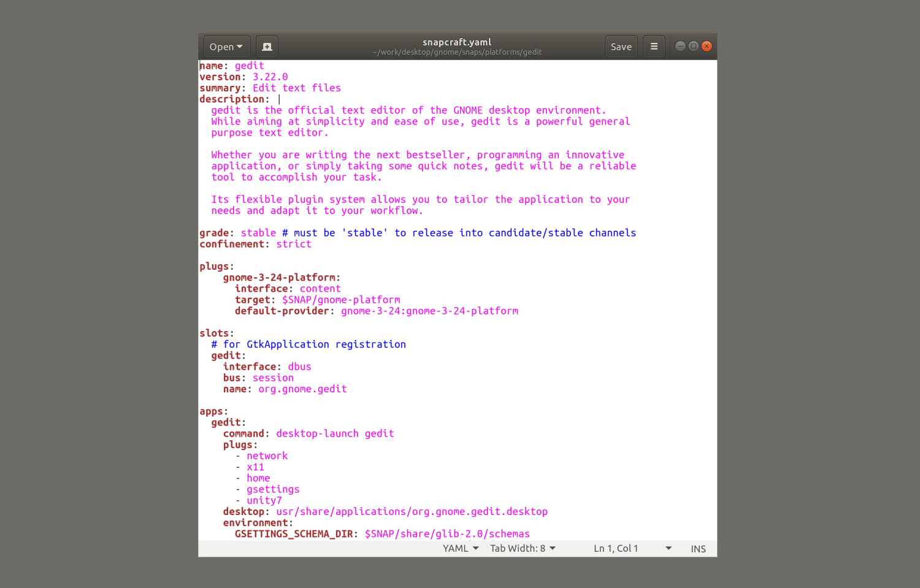Viewport: 920px width, 588px height.
Task: Click the 'command: desktop-launch gedit' line
Action: (309, 433)
